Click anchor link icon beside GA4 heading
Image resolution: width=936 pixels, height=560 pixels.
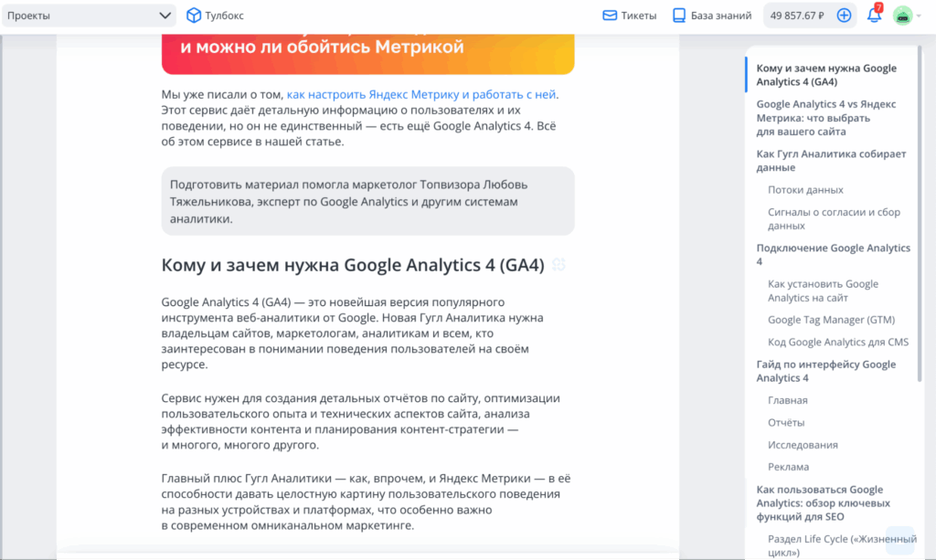pos(558,265)
